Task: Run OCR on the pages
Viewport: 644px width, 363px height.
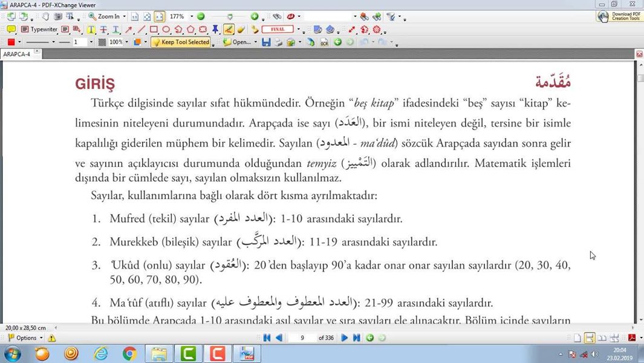Action: (x=325, y=42)
